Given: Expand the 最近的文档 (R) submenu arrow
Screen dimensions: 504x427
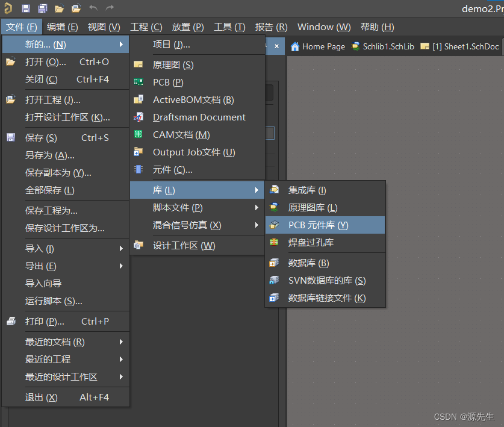Looking at the screenshot, I should point(121,341).
